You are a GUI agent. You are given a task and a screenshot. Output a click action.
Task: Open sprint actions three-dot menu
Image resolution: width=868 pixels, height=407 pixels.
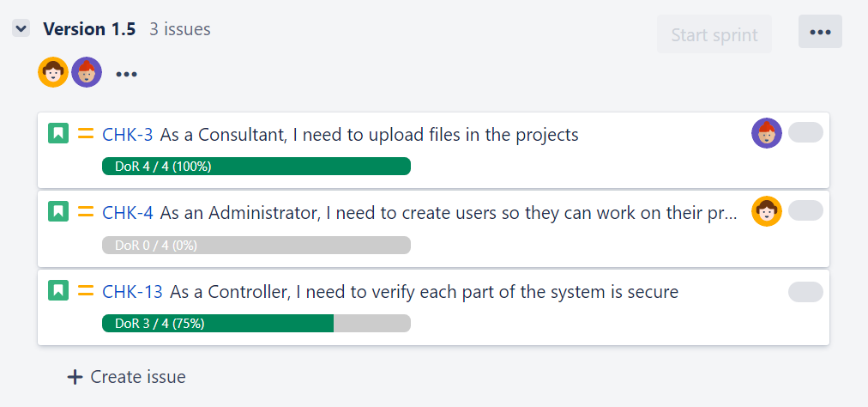point(819,33)
